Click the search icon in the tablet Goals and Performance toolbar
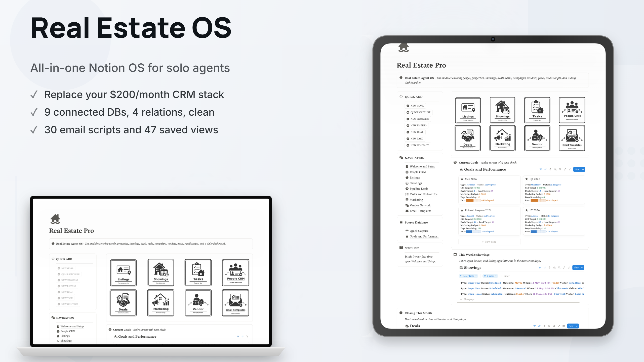This screenshot has width=644, height=362. pos(560,169)
